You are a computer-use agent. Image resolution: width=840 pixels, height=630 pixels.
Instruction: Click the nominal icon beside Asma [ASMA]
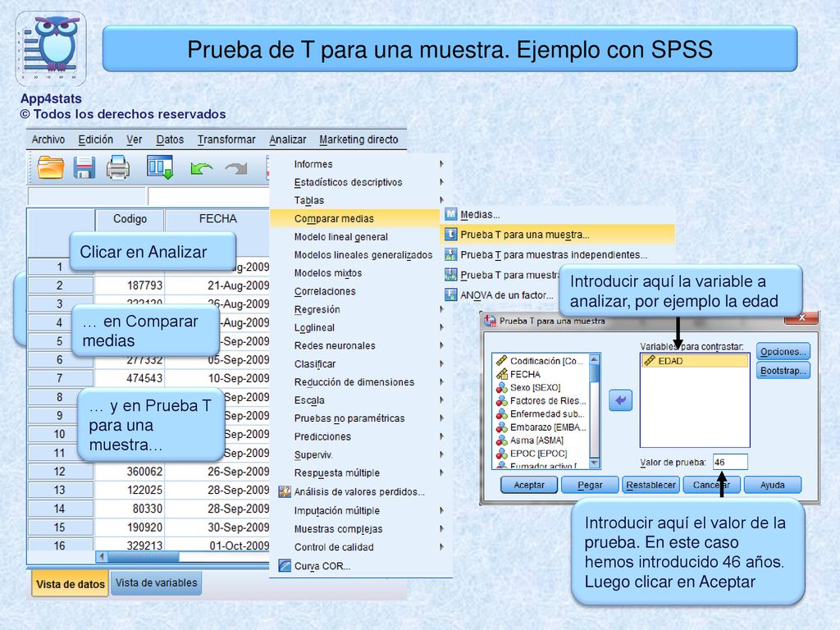[x=501, y=441]
